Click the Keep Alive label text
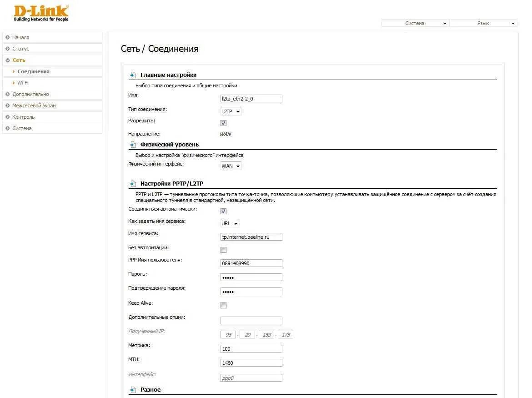 141,303
